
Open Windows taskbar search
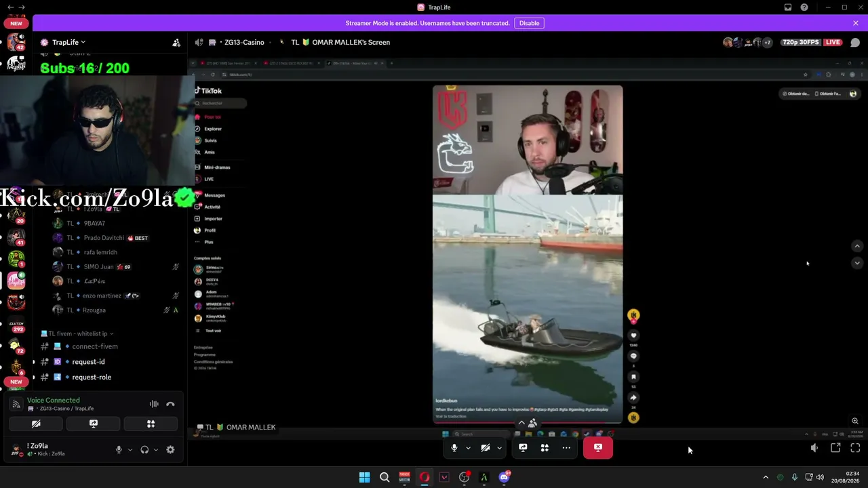click(x=384, y=477)
